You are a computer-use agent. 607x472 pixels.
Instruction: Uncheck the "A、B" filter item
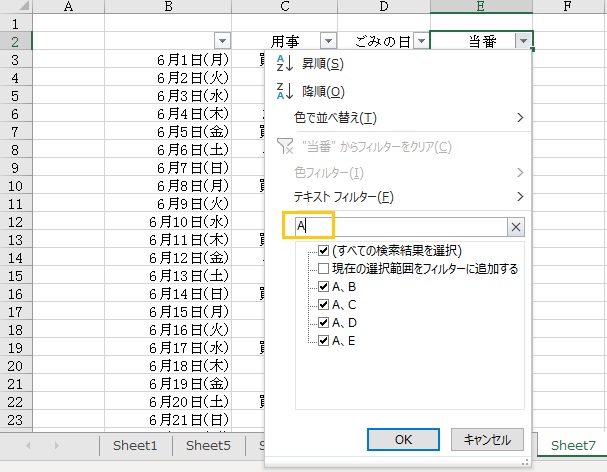coord(323,286)
